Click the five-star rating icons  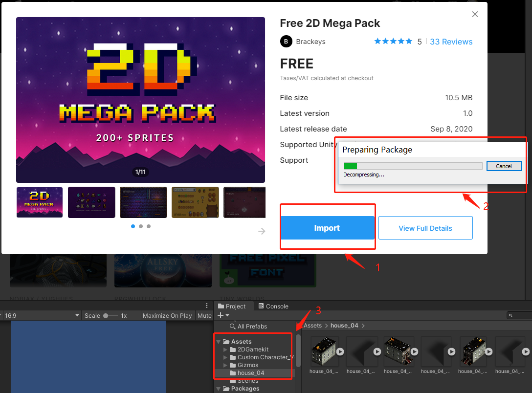(x=393, y=42)
